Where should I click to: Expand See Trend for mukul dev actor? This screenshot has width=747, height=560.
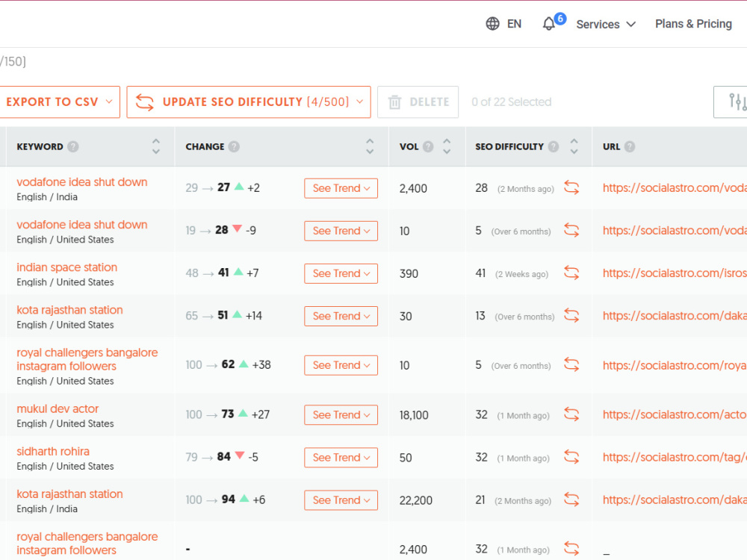point(341,414)
